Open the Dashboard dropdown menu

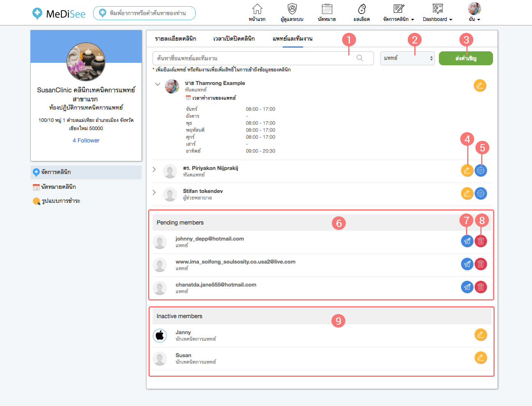point(437,19)
